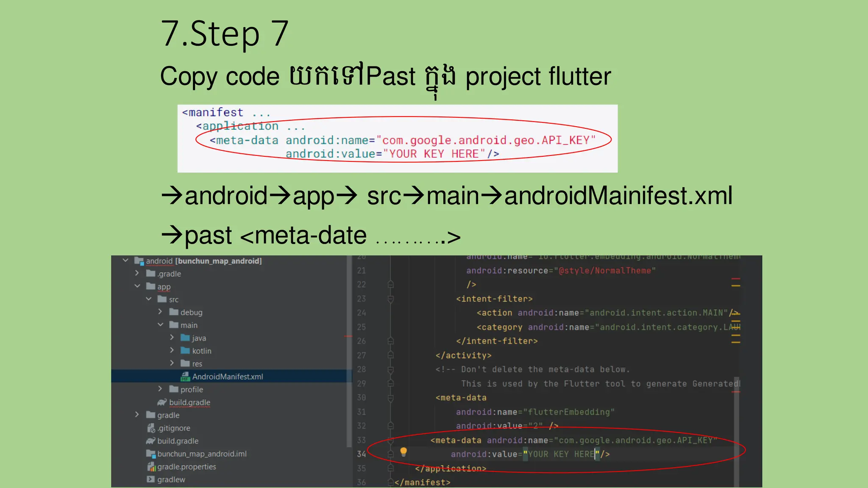The height and width of the screenshot is (488, 868).
Task: Select the debug folder name
Action: click(x=191, y=312)
